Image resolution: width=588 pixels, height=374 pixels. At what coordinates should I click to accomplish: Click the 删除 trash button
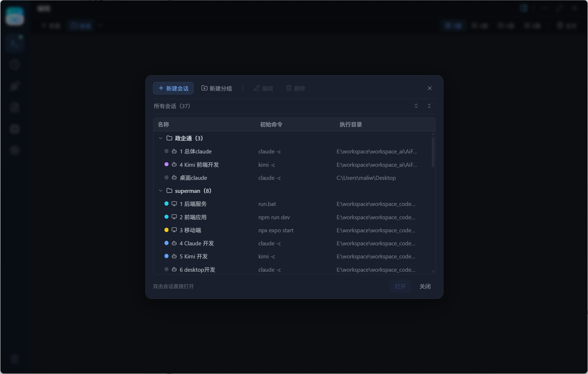[x=295, y=88]
